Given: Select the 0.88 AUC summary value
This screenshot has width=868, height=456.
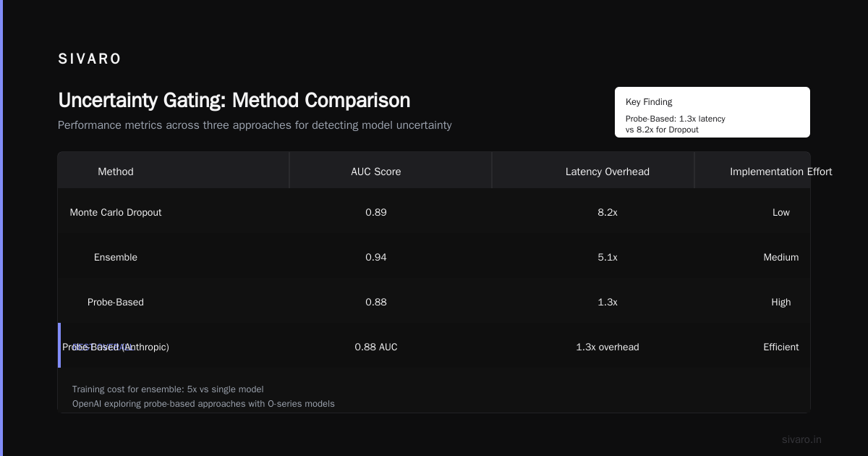Looking at the screenshot, I should click(x=376, y=347).
